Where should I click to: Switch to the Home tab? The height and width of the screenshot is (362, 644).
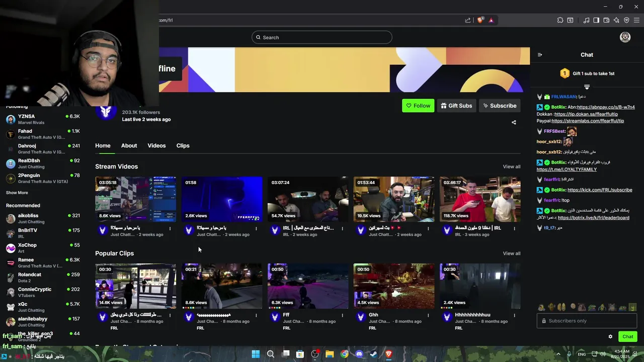click(x=103, y=146)
